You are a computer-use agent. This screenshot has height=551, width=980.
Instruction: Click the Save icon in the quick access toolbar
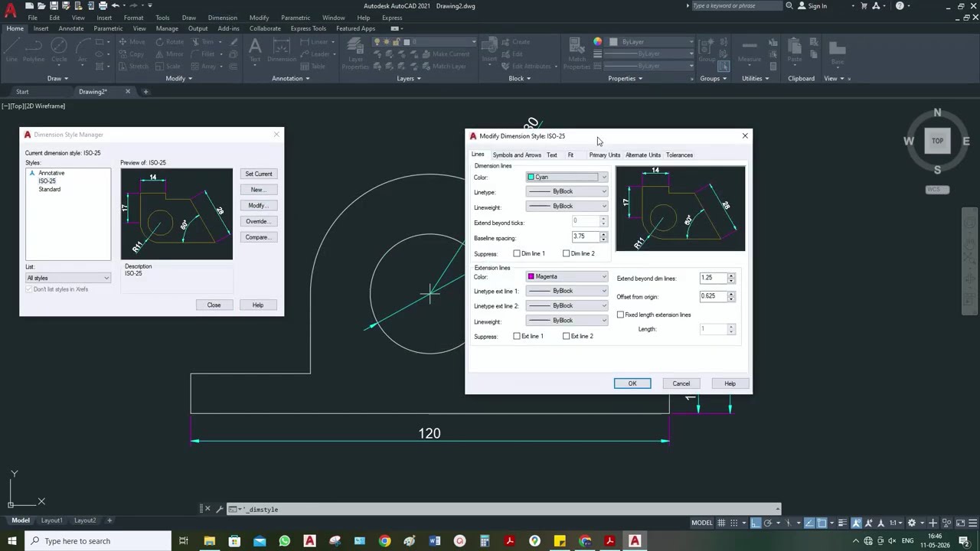tap(54, 6)
